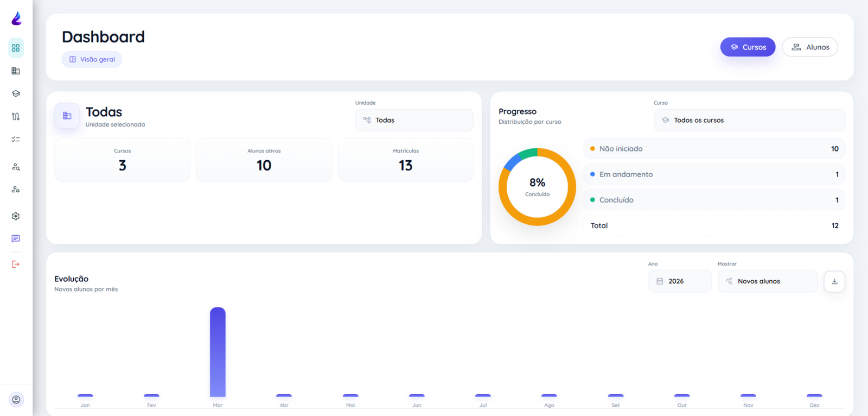Screen dimensions: 868x416
Task: Click the Ago month label on axis
Action: click(x=549, y=405)
